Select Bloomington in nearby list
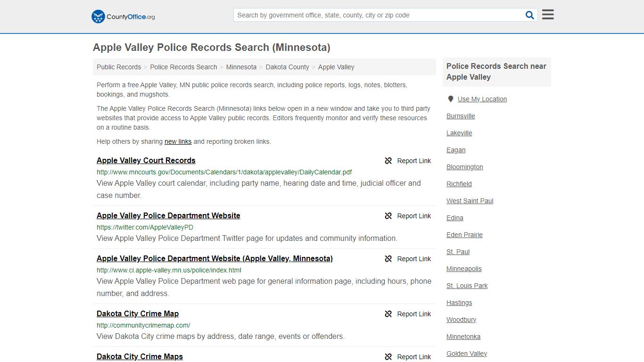 [x=464, y=167]
